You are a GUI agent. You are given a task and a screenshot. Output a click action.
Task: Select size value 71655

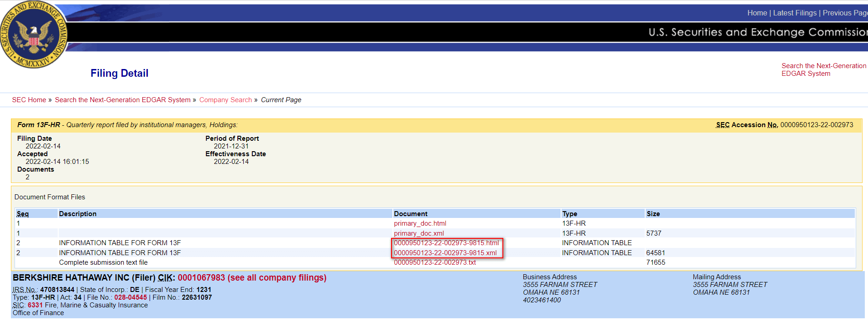pos(656,262)
